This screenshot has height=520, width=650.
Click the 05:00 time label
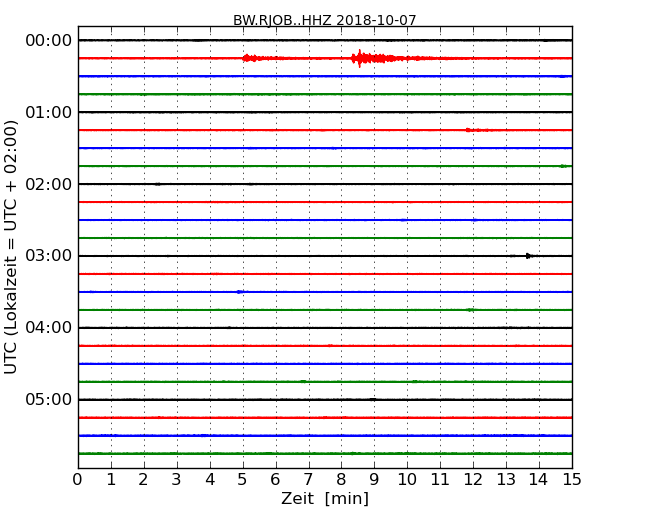[49, 399]
